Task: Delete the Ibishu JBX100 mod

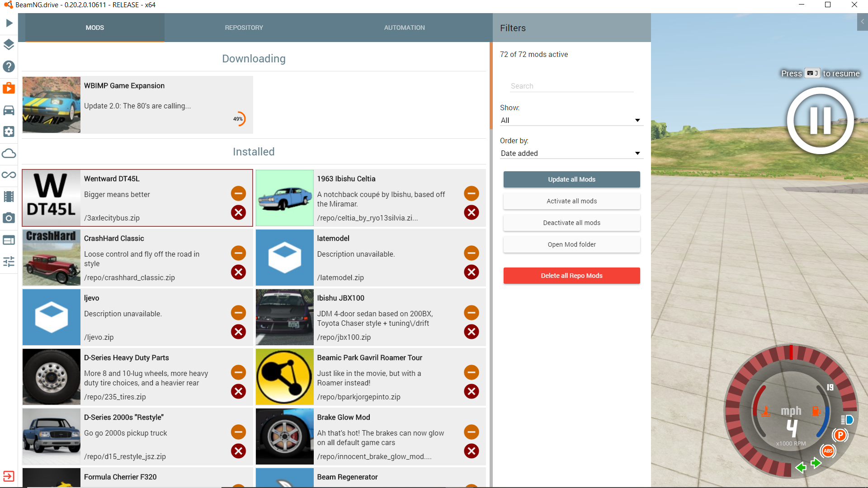Action: point(472,332)
